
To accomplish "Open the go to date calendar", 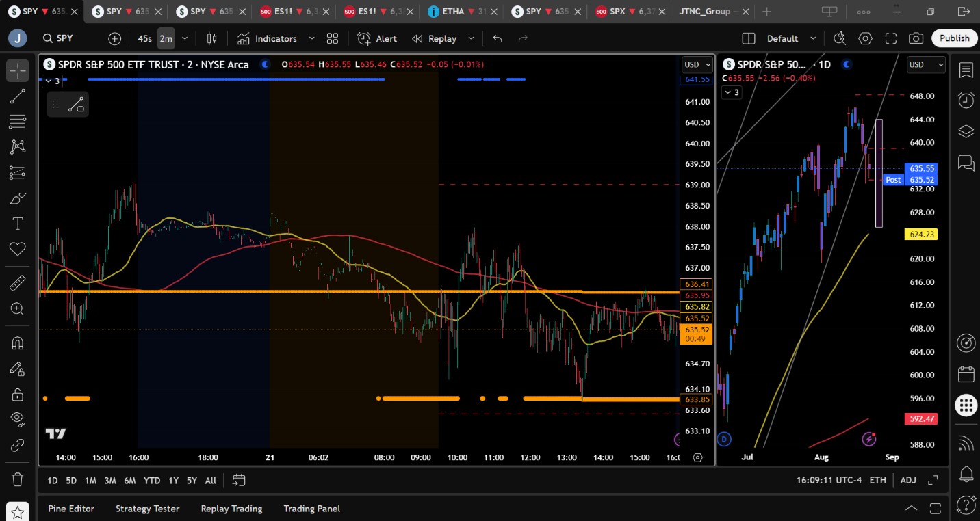I will coord(239,481).
